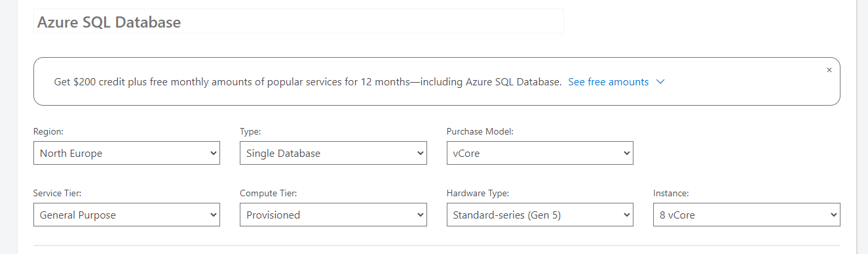The image size is (868, 254).
Task: Dismiss the $200 credit banner with X
Action: click(829, 70)
